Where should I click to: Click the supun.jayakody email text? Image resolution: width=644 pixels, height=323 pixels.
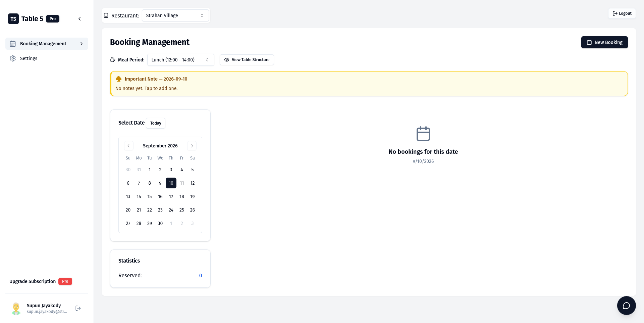point(47,312)
